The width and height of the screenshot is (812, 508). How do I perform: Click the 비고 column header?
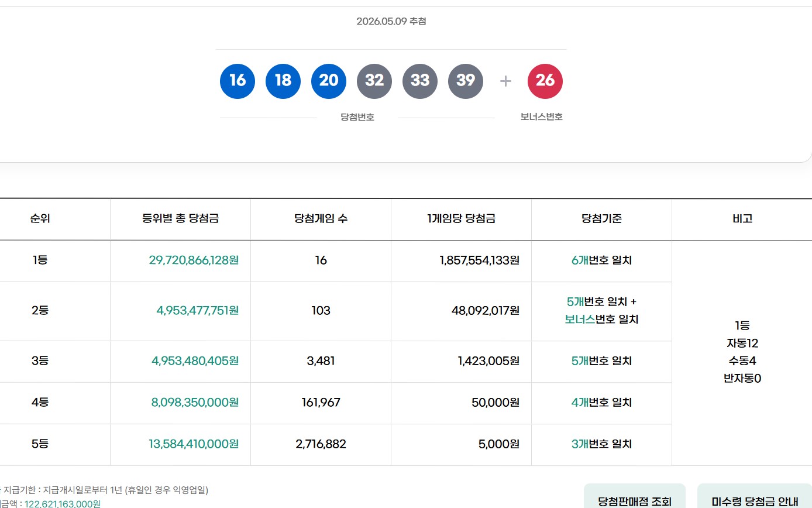(x=742, y=219)
